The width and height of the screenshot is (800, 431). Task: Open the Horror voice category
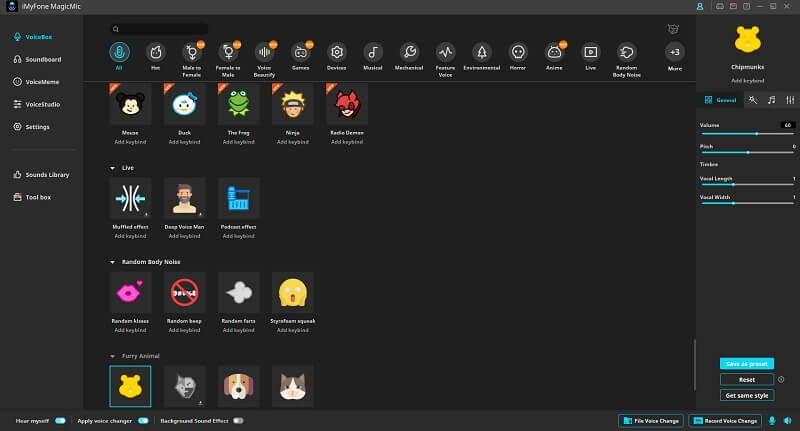pyautogui.click(x=518, y=52)
